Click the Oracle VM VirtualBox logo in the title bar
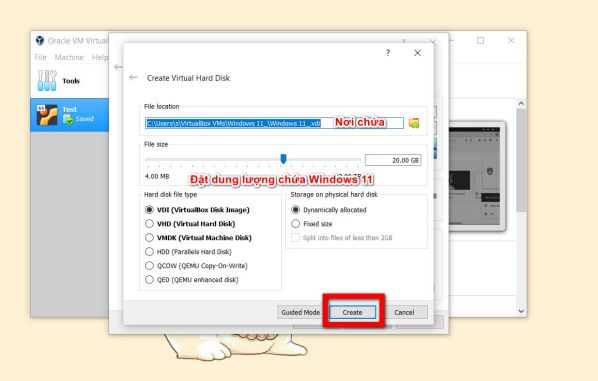Viewport: 598px width, 381px height. [40, 40]
